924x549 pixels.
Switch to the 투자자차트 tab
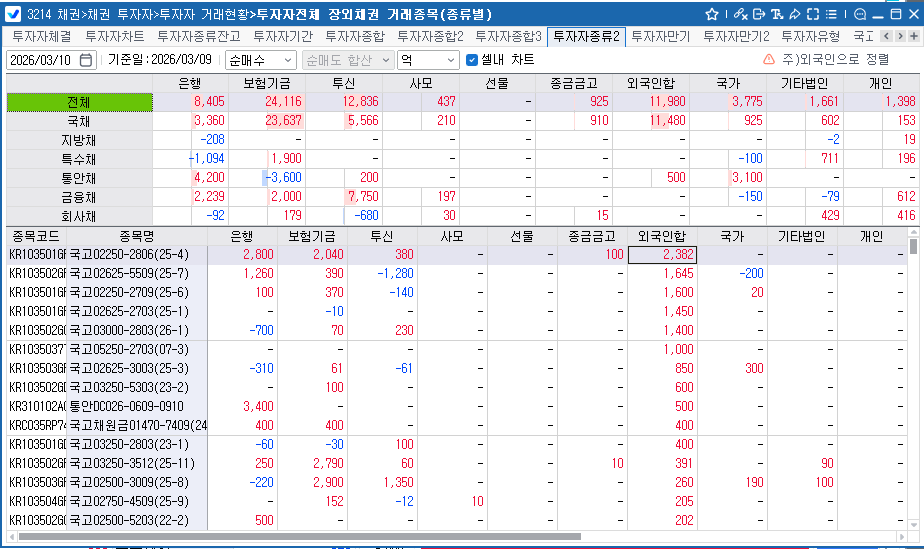coord(114,36)
